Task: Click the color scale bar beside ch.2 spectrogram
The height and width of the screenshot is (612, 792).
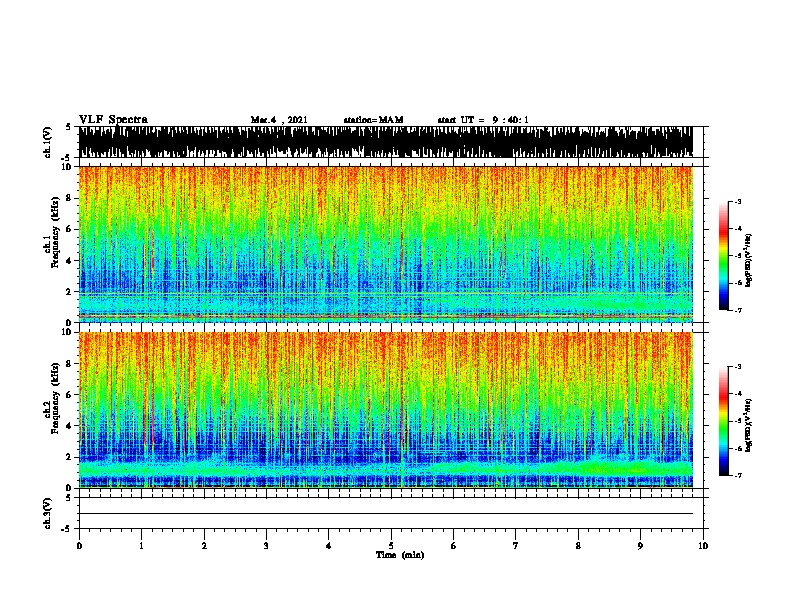Action: click(723, 421)
